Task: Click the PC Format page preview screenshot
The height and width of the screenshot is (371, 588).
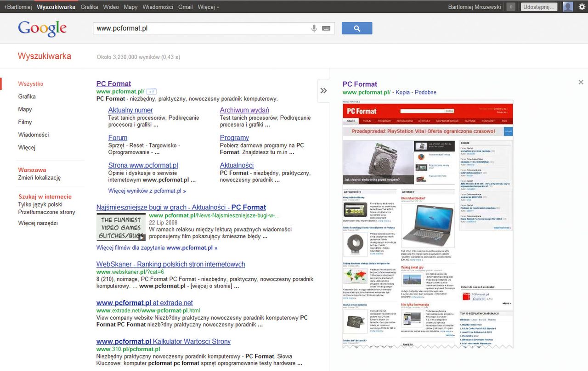Action: pos(428,224)
